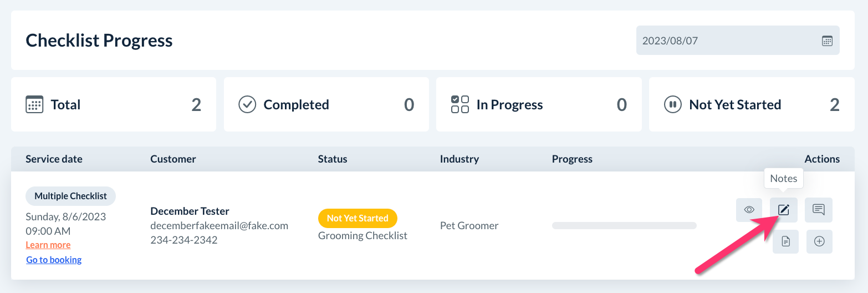Click the plus circle add icon
868x293 pixels.
(819, 241)
